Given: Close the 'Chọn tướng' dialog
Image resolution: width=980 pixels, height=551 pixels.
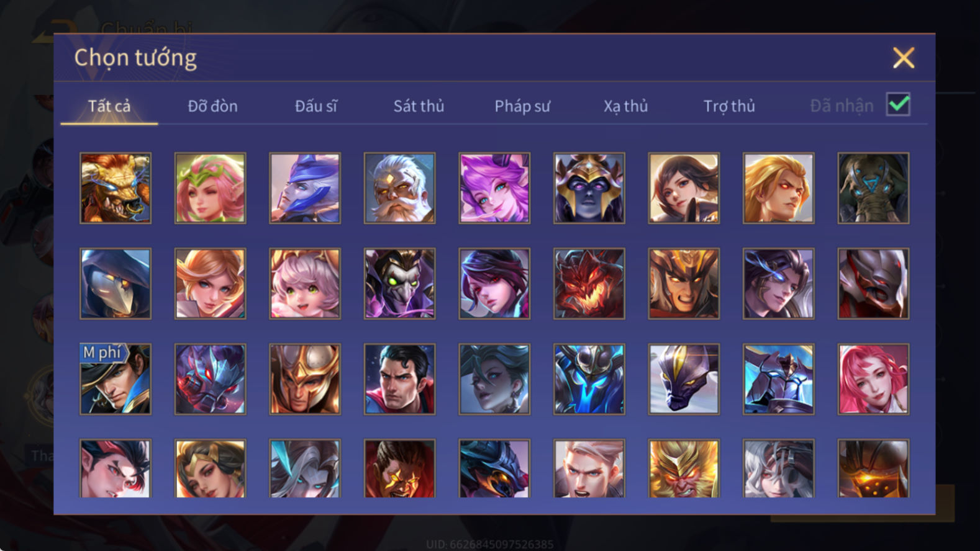Looking at the screenshot, I should 904,58.
